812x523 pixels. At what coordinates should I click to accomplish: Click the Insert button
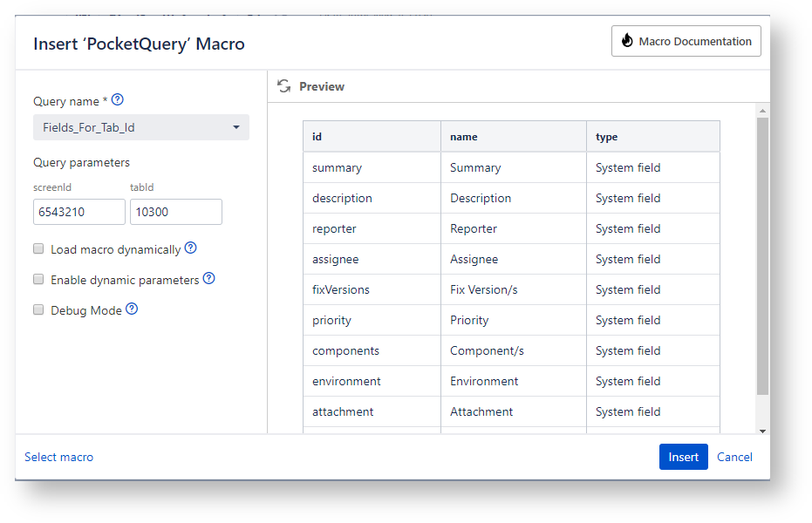click(x=683, y=457)
